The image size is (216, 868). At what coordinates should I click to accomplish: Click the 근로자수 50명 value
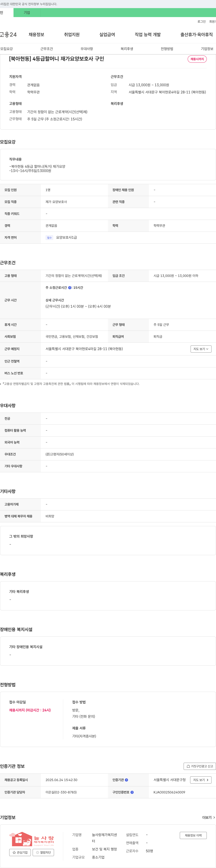click(149, 851)
